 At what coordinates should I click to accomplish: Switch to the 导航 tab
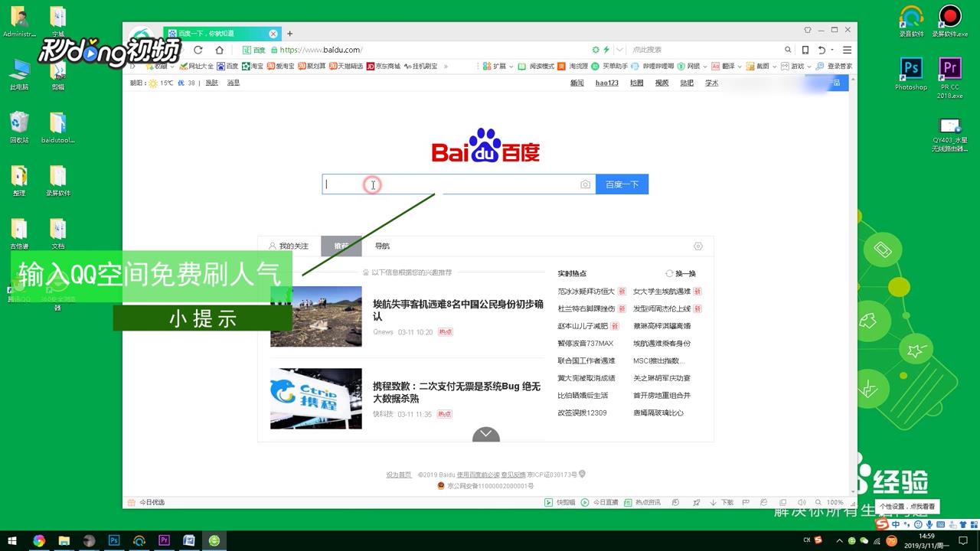click(382, 246)
